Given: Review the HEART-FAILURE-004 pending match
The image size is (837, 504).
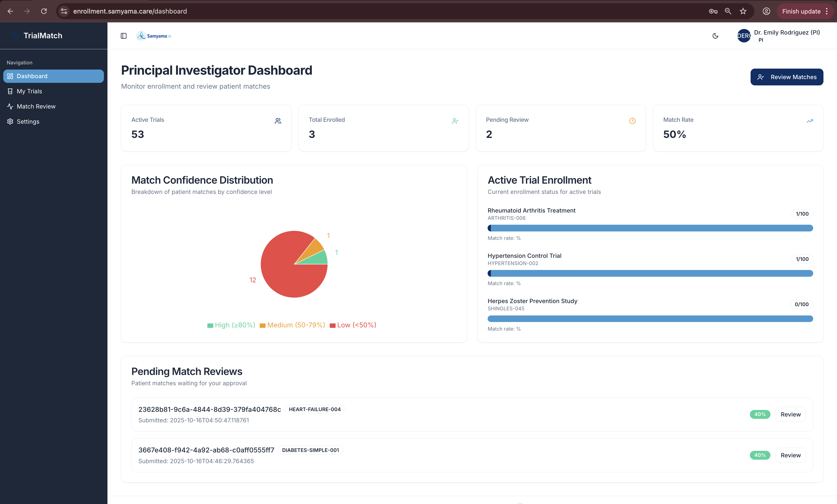Looking at the screenshot, I should coord(791,414).
